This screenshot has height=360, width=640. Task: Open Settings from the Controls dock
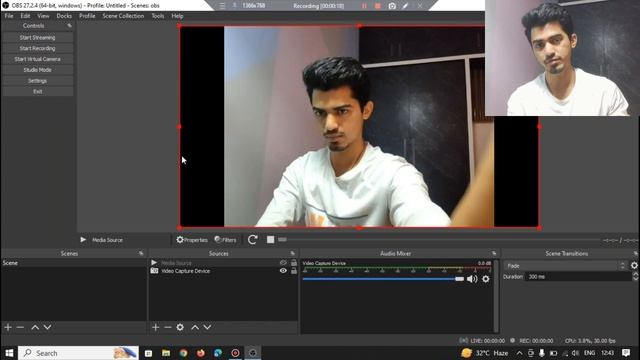pyautogui.click(x=38, y=81)
